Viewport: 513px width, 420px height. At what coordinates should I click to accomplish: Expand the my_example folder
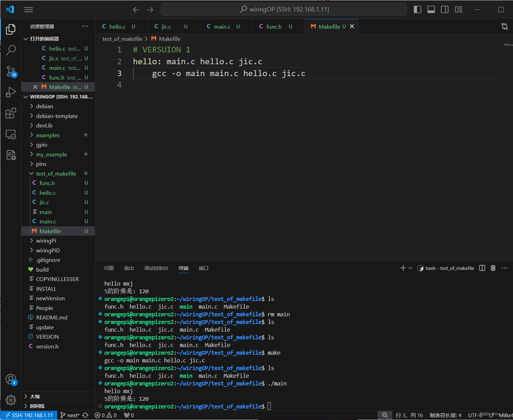pos(58,154)
